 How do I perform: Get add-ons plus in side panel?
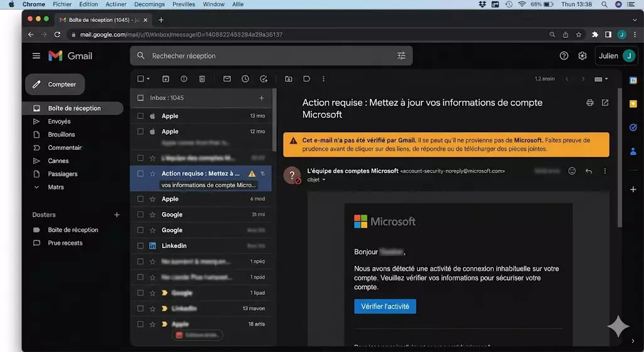click(633, 190)
